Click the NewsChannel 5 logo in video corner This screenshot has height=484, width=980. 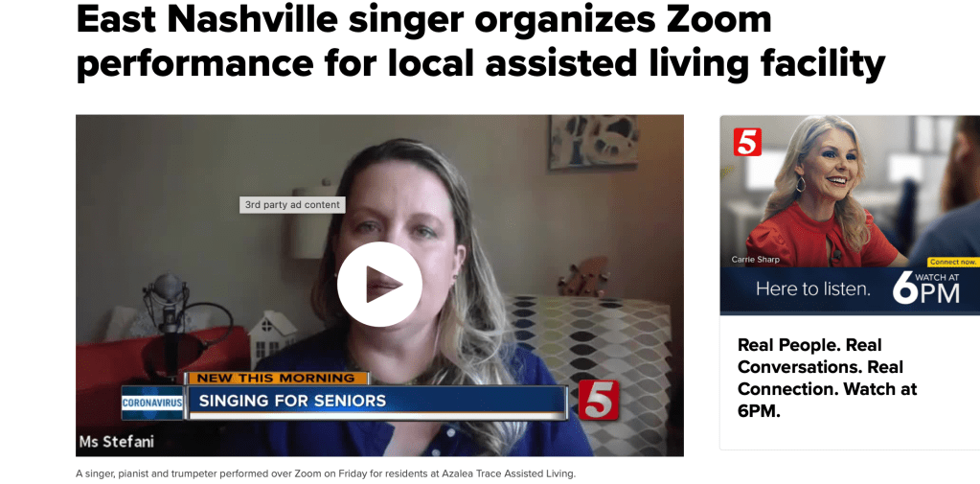pos(598,400)
